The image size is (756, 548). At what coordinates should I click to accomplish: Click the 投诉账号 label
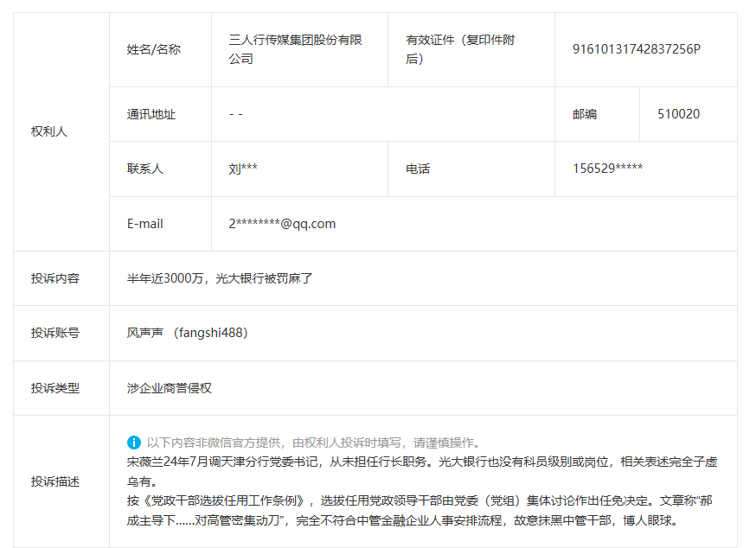point(55,333)
